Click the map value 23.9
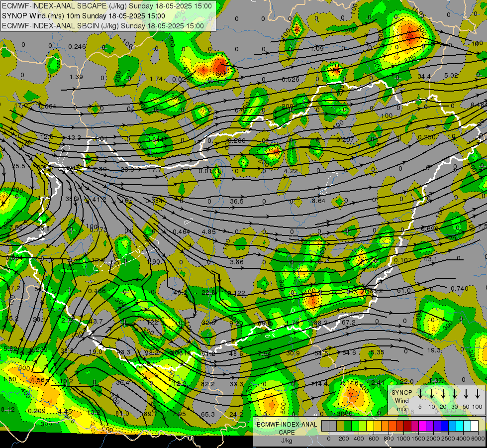This screenshot has width=487, height=448. point(127,170)
